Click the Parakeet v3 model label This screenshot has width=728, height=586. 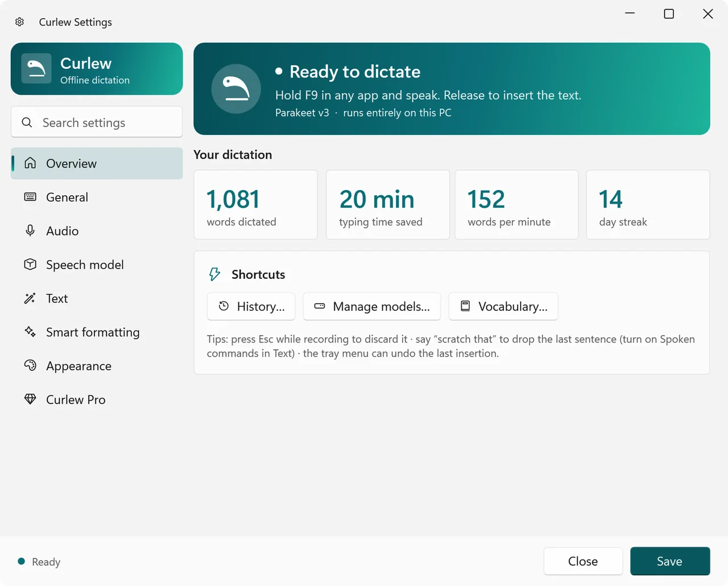302,113
